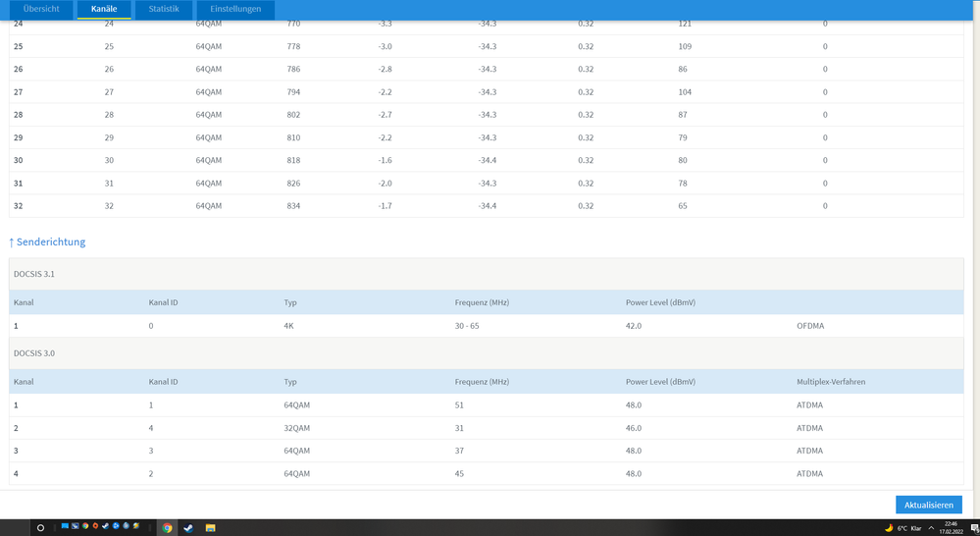Click frequency 786 in channel 26 row
The width and height of the screenshot is (980, 536).
click(x=293, y=69)
